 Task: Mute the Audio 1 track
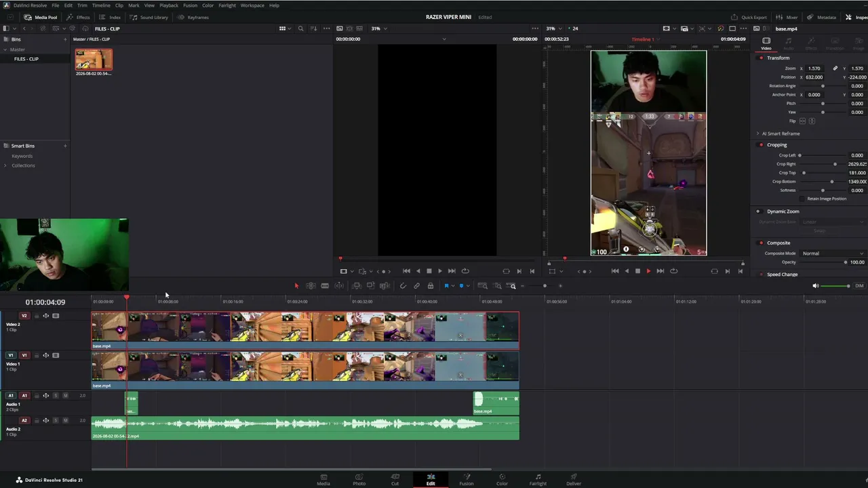pos(65,396)
